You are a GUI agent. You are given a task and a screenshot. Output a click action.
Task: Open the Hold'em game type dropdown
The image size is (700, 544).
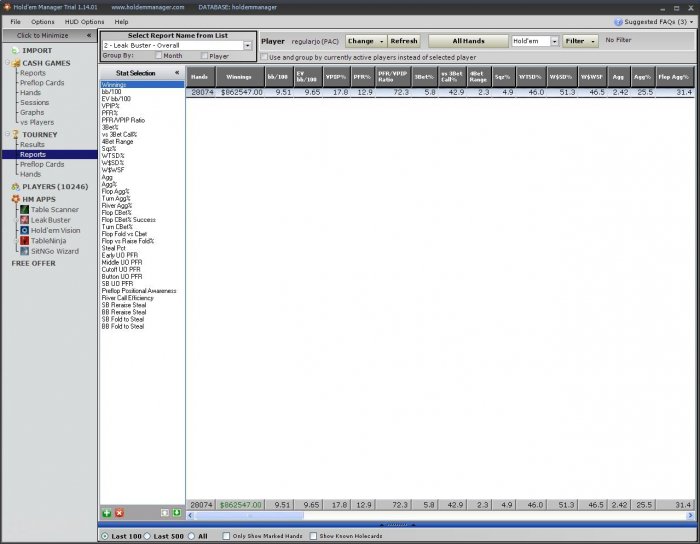click(x=554, y=41)
